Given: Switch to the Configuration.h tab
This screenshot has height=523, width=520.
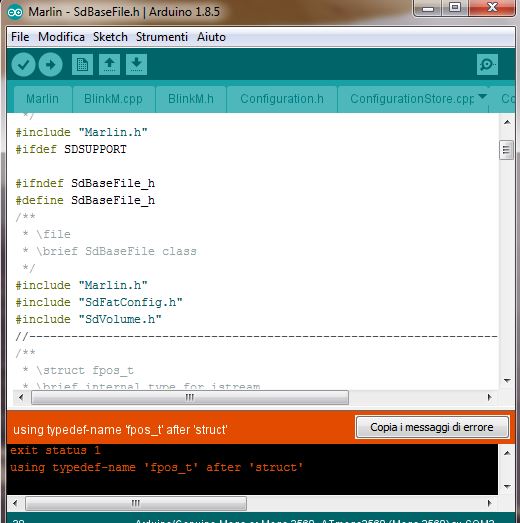Looking at the screenshot, I should click(x=282, y=99).
